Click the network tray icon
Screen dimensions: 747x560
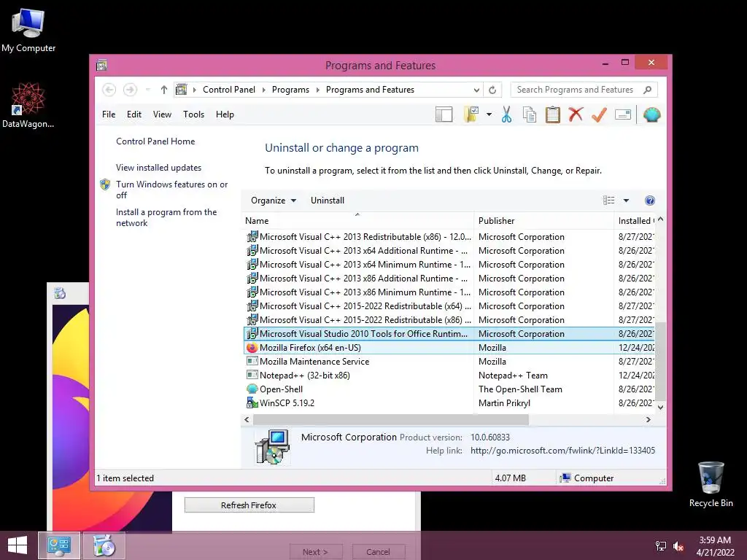pyautogui.click(x=661, y=546)
